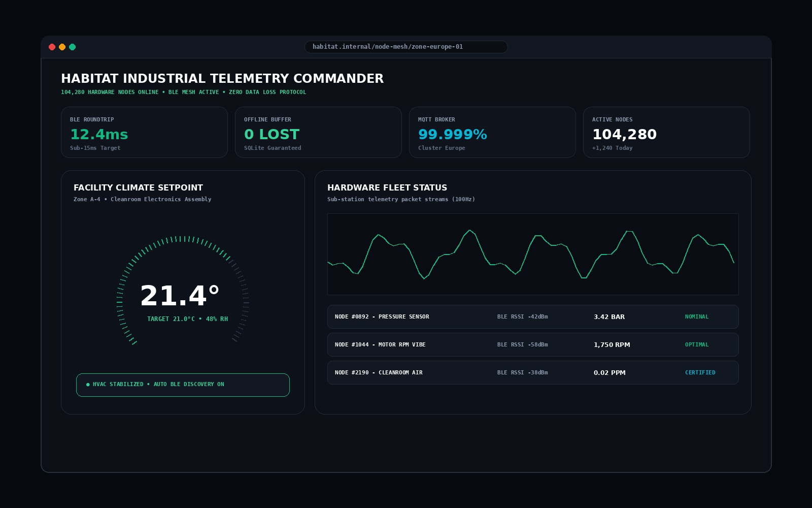Select the BLE Roundtrip 12.4ms card
The height and width of the screenshot is (508, 812).
[x=144, y=133]
